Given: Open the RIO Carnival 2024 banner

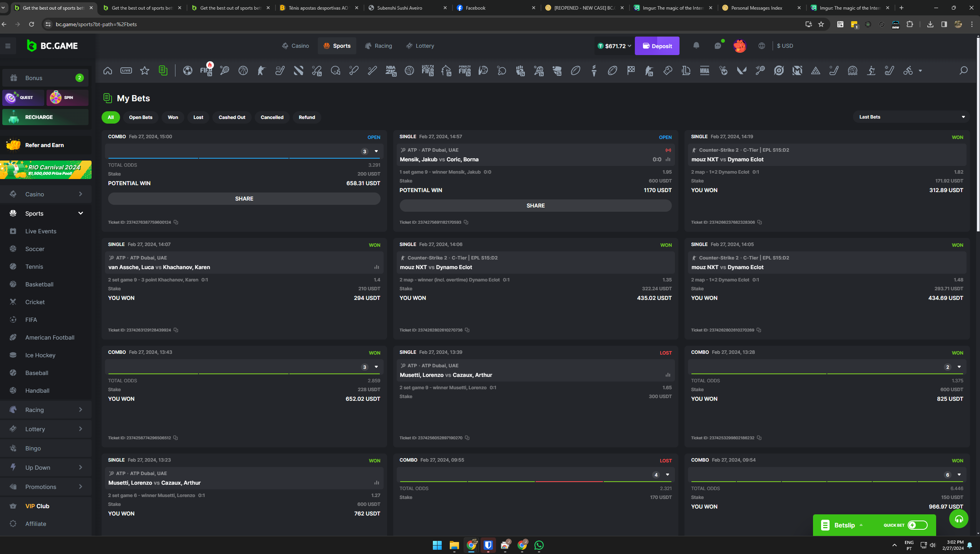Looking at the screenshot, I should pyautogui.click(x=46, y=170).
